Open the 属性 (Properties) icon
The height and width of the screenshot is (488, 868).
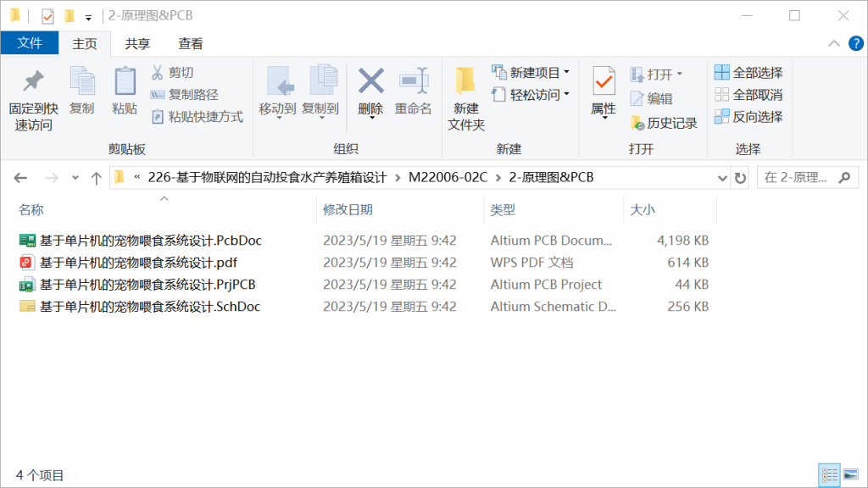[x=604, y=93]
